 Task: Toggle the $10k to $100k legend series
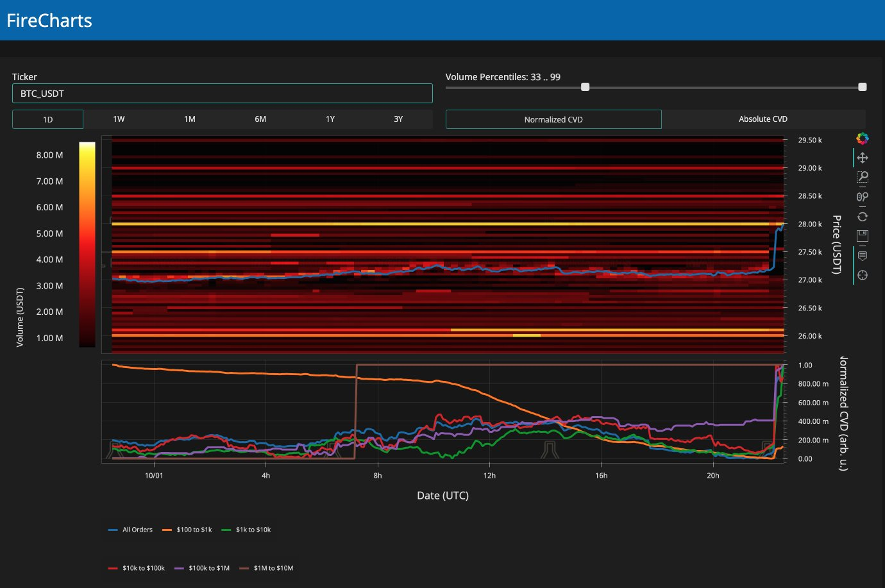pos(137,568)
